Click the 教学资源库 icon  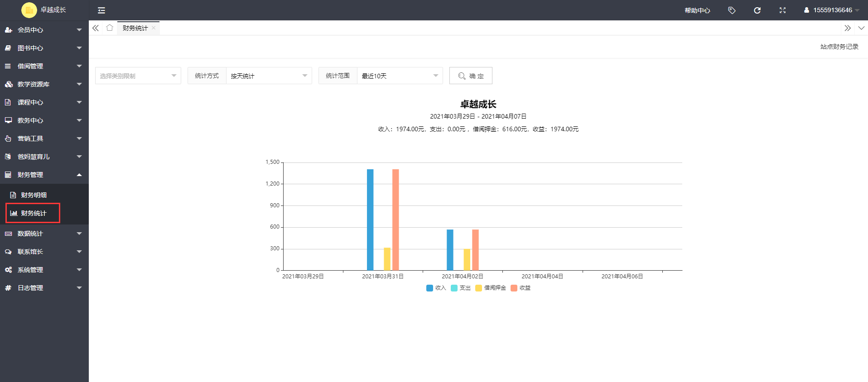pyautogui.click(x=9, y=84)
